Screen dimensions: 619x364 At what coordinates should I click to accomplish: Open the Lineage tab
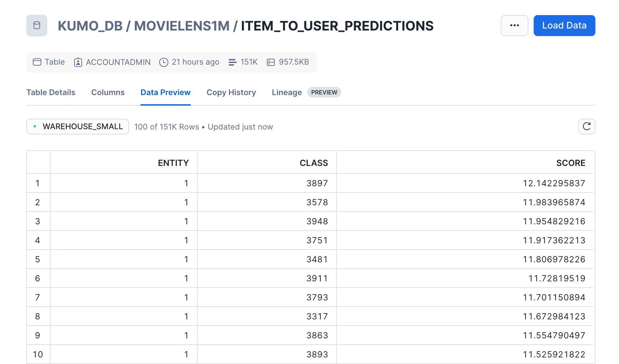(287, 92)
